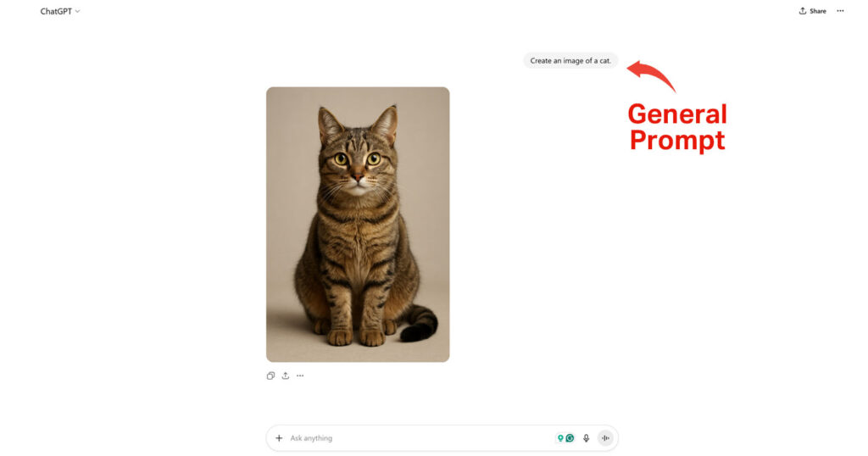
Task: Click the share icon below the cat image
Action: click(x=286, y=375)
